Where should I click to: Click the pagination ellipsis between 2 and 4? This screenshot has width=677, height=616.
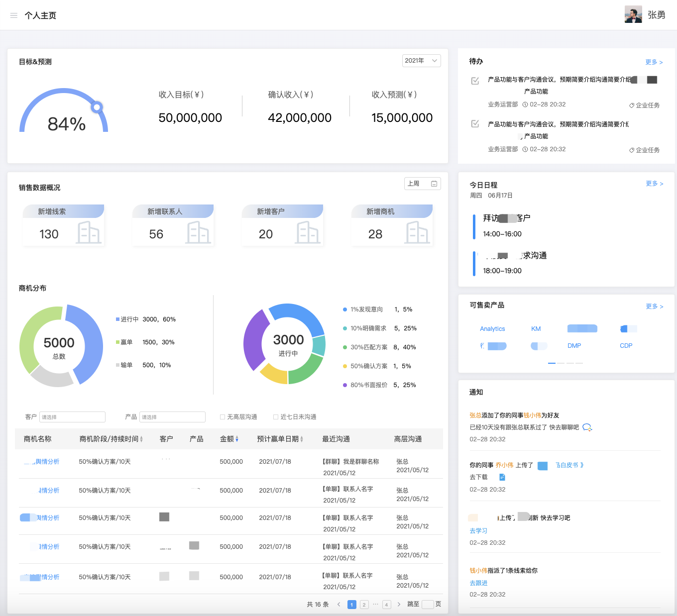pyautogui.click(x=375, y=604)
